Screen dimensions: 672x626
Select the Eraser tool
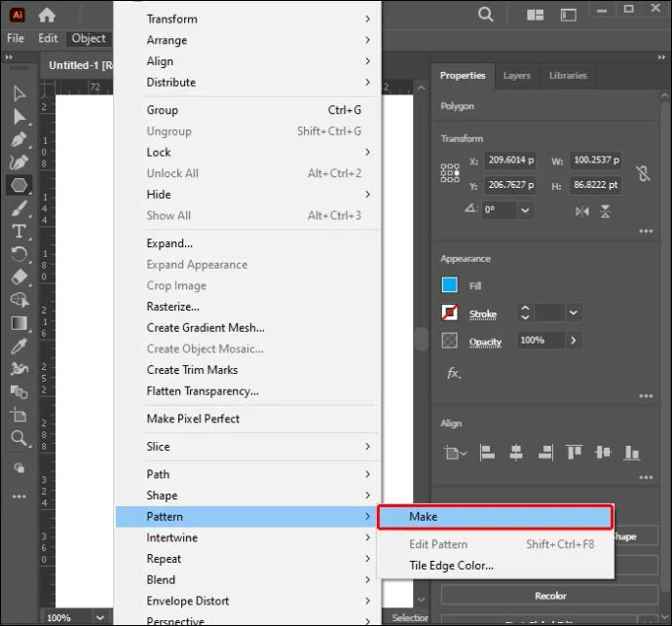pyautogui.click(x=19, y=277)
